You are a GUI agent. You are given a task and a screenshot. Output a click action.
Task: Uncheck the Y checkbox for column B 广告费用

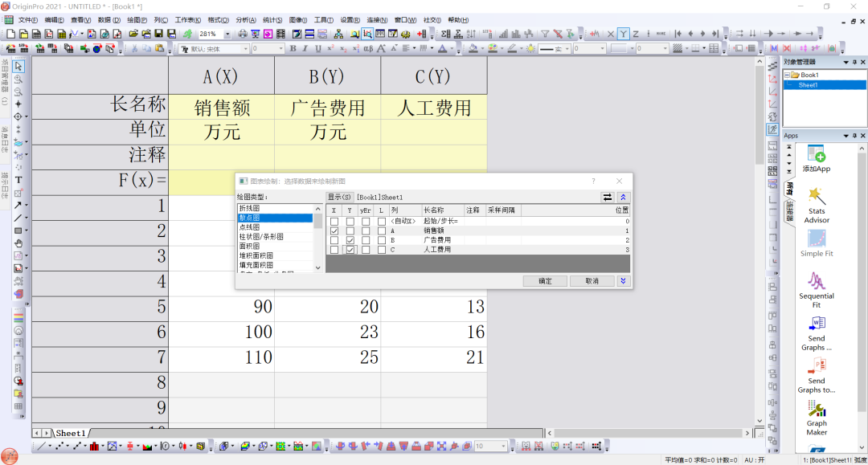[x=350, y=240]
